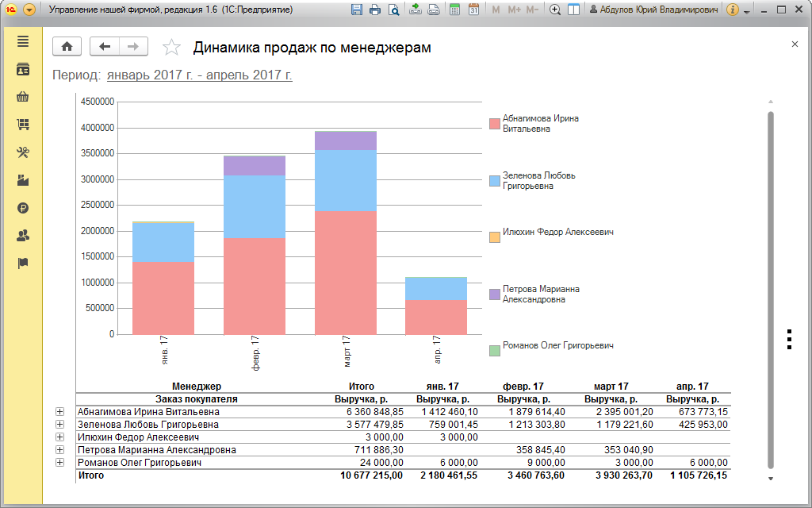This screenshot has height=508, width=812.
Task: Open the Works section tools icon
Action: coord(23,152)
